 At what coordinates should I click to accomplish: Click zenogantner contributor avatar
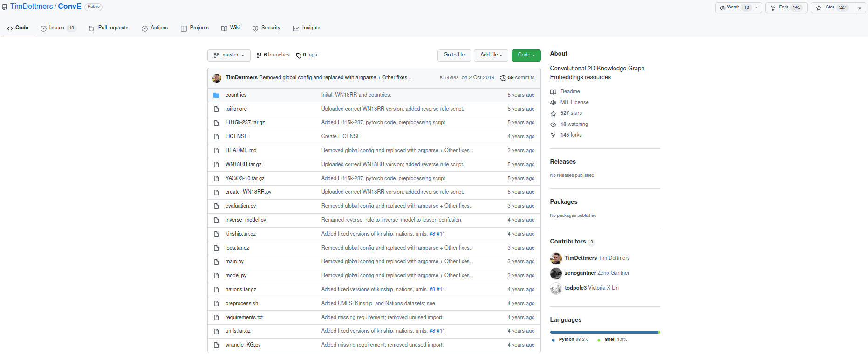[556, 273]
